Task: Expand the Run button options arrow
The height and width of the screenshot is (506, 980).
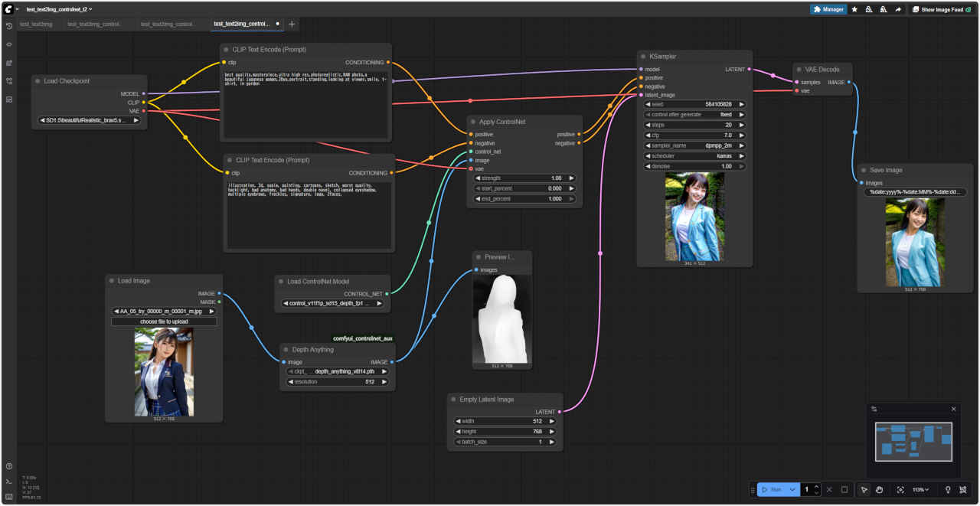Action: click(792, 489)
